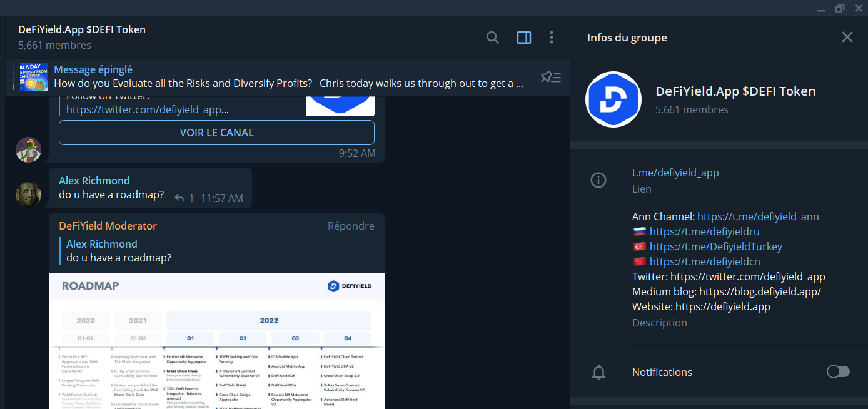Click Répondre on the moderator message
The width and height of the screenshot is (868, 409).
[351, 226]
